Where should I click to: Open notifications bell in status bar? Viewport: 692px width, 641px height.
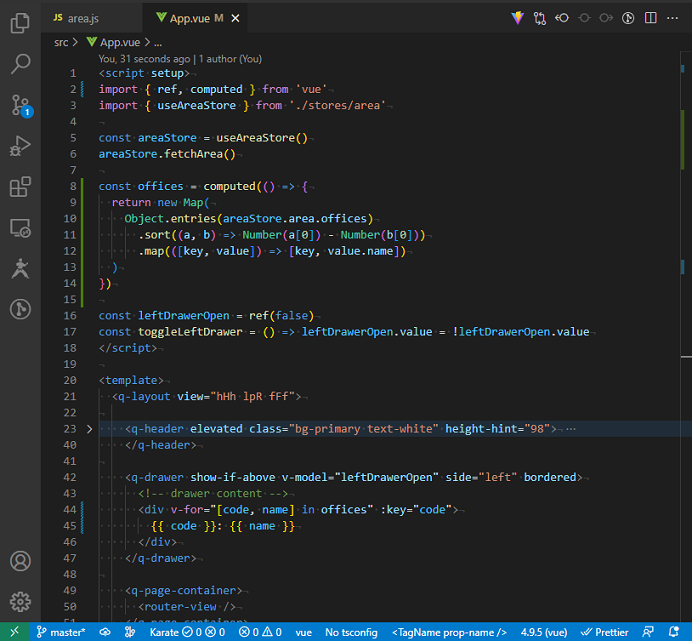(x=673, y=632)
